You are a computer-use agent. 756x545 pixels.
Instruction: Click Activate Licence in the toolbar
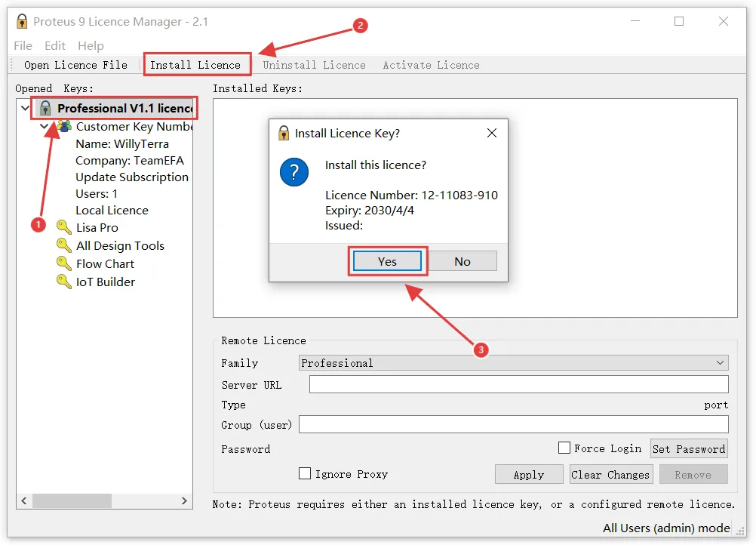(x=431, y=65)
